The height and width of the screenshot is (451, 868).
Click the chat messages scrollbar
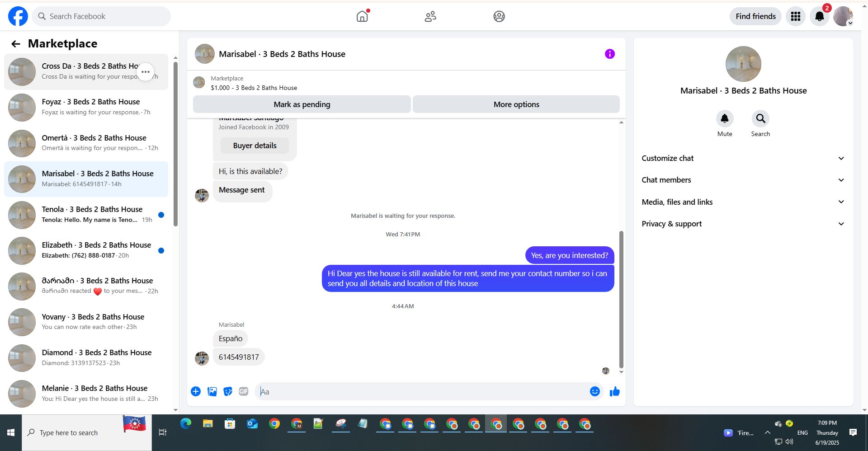pos(621,300)
